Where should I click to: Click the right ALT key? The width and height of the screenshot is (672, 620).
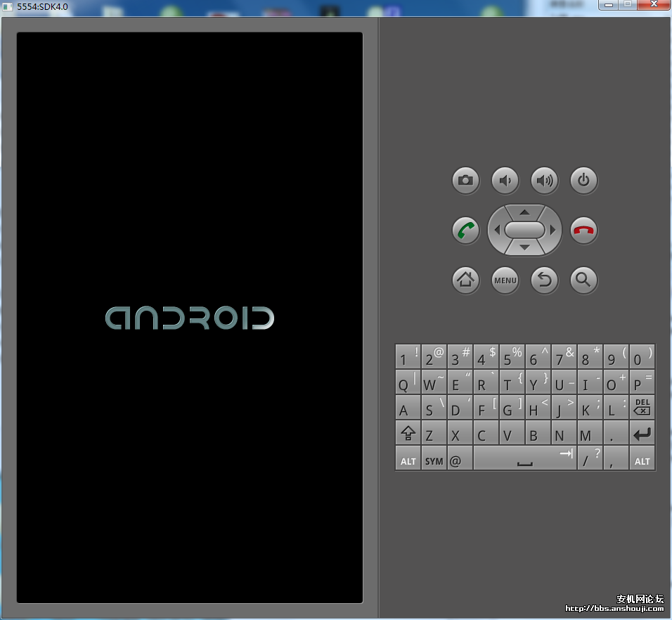pyautogui.click(x=642, y=458)
